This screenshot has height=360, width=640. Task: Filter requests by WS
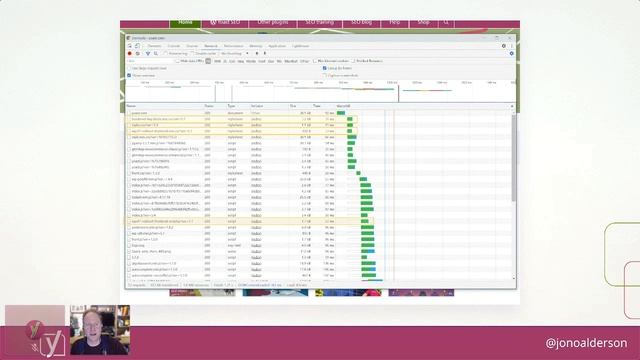pos(279,61)
